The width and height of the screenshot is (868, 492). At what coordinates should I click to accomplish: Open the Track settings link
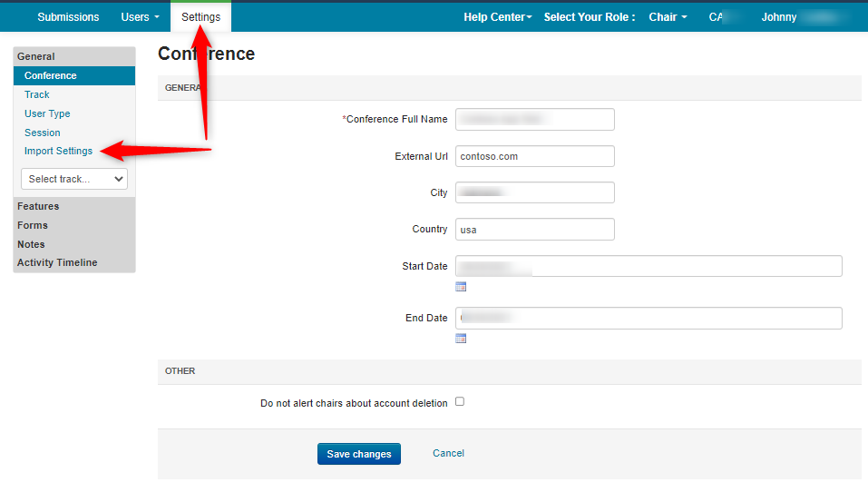click(x=36, y=94)
